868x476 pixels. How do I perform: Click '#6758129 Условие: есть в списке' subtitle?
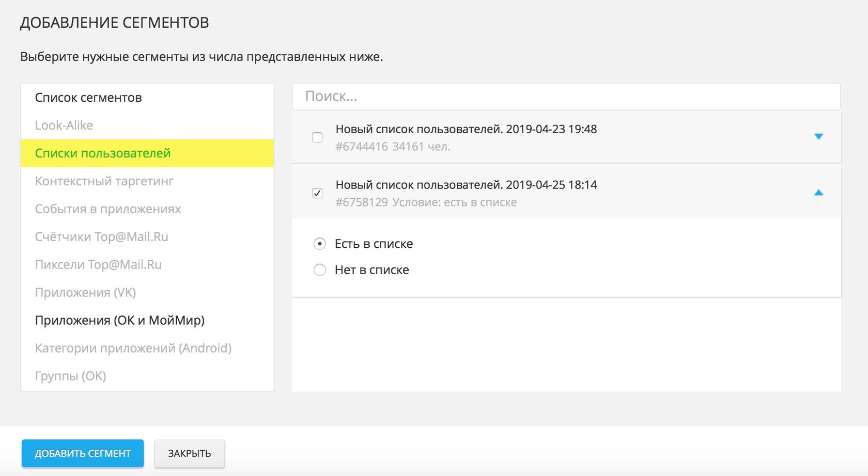[x=426, y=202]
